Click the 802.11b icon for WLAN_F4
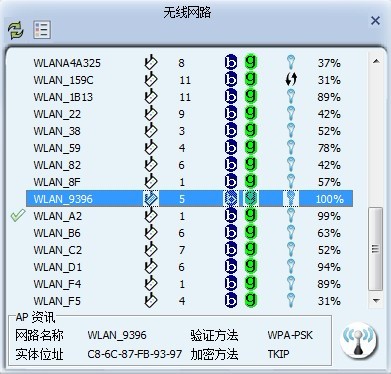391x374 pixels. point(231,283)
